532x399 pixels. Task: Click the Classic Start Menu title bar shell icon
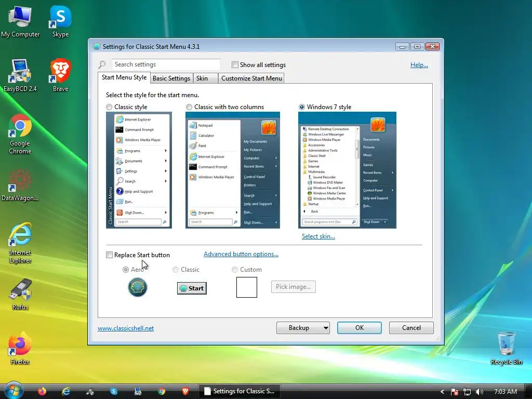(x=96, y=46)
